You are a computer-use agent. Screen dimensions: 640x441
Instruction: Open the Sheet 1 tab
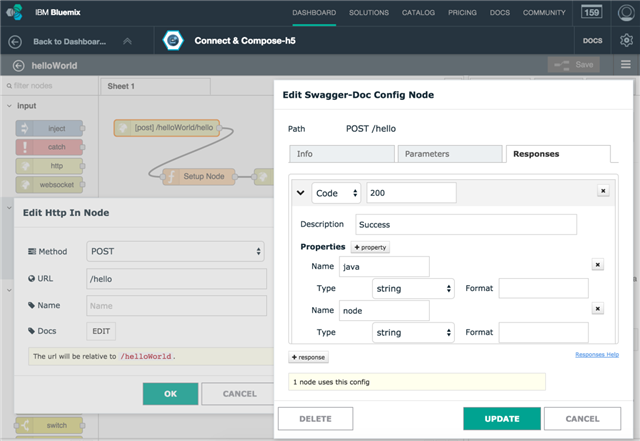(156, 86)
